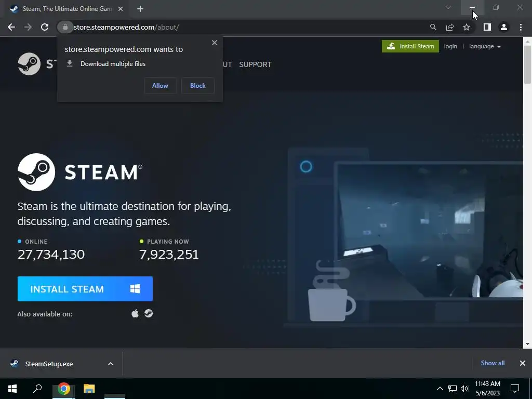The image size is (532, 399).
Task: Click the 27,734,130 online count
Action: point(51,255)
